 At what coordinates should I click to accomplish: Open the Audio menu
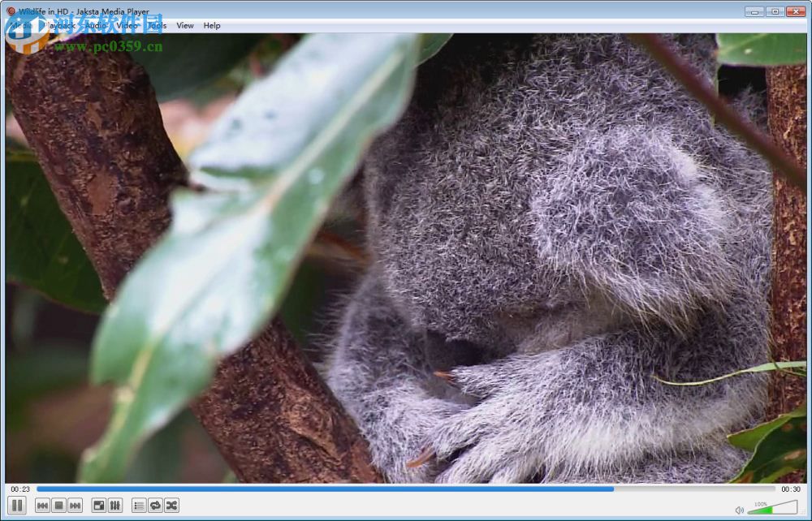pyautogui.click(x=95, y=25)
